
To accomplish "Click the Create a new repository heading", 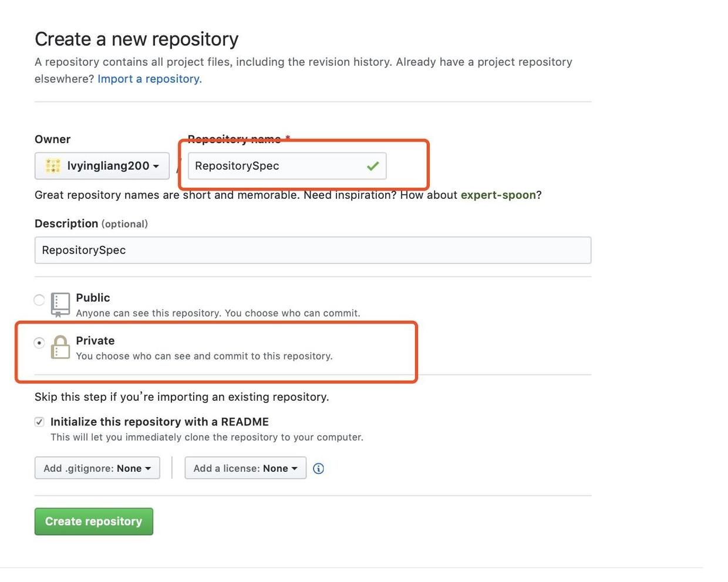I will click(136, 39).
